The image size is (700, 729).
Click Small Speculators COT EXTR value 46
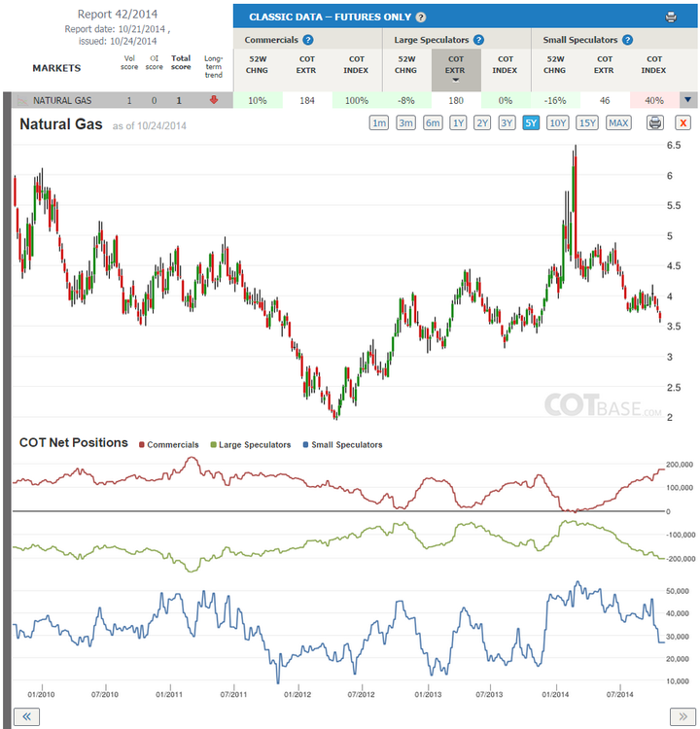coord(605,100)
